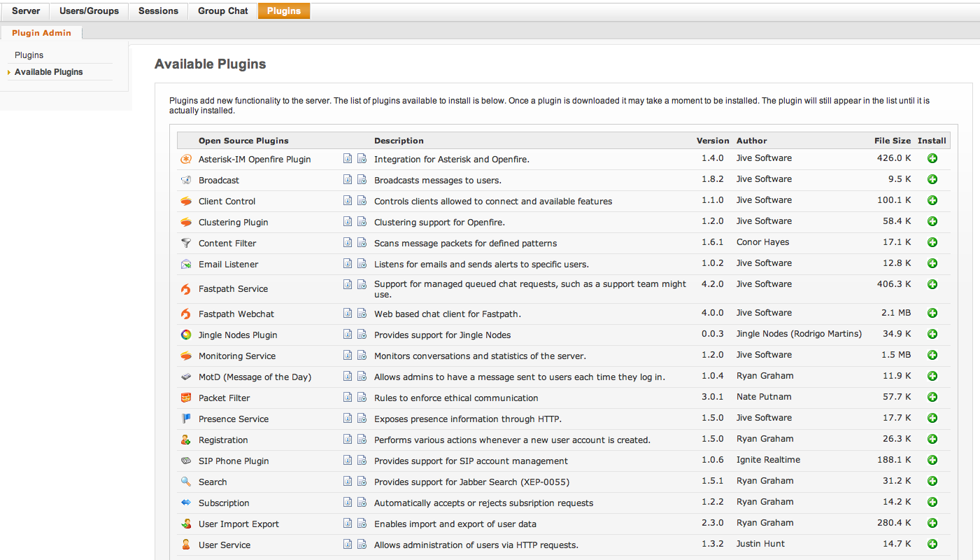
Task: Open readme icon for Content Filter
Action: [348, 243]
